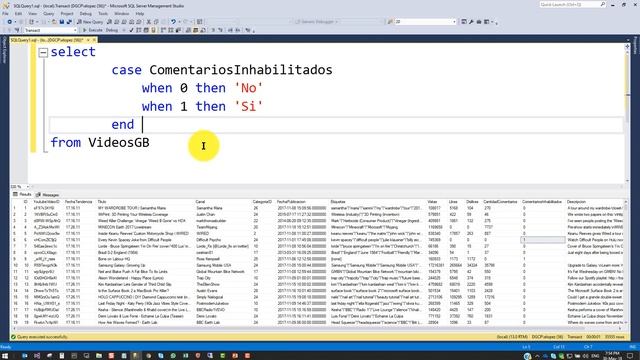Click the Save icon in the toolbar
The width and height of the screenshot is (640, 360).
62,22
